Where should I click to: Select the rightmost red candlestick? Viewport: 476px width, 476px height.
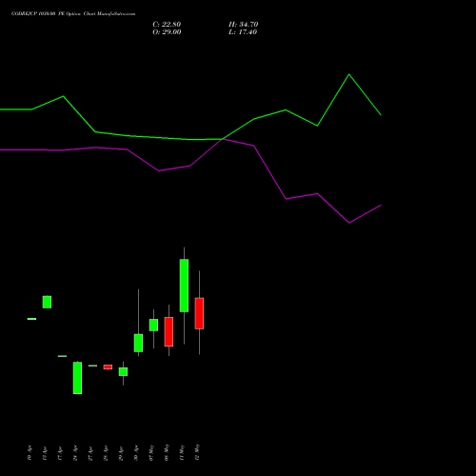tap(199, 313)
